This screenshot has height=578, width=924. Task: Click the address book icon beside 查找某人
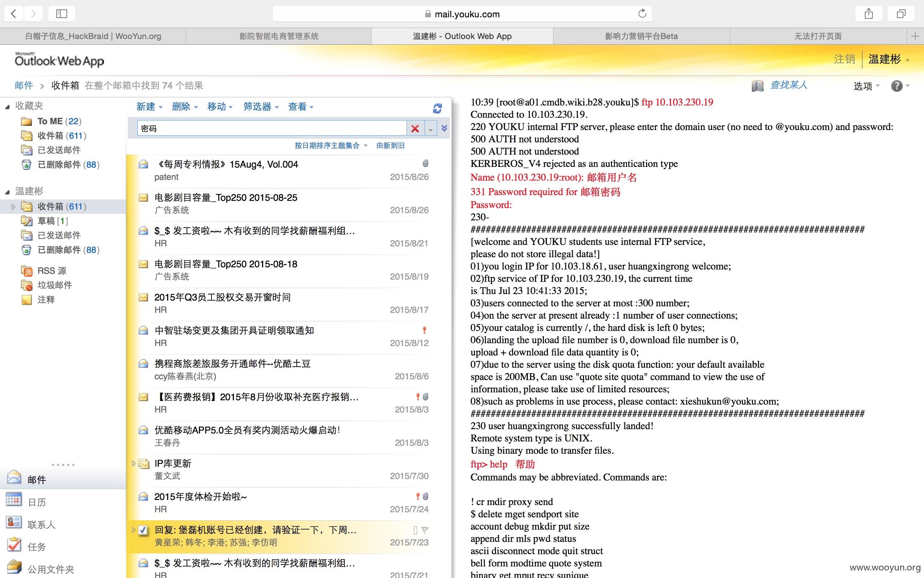click(758, 86)
